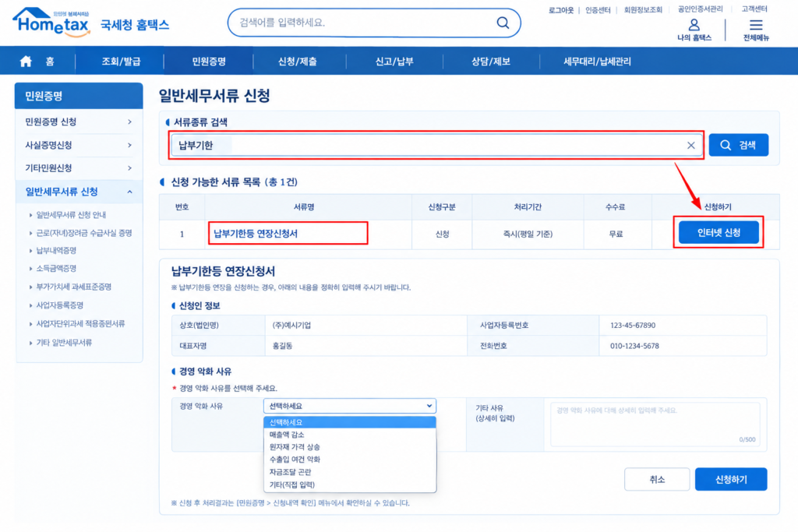This screenshot has height=532, width=798.
Task: Click the 신청하기 submit button
Action: [x=731, y=479]
